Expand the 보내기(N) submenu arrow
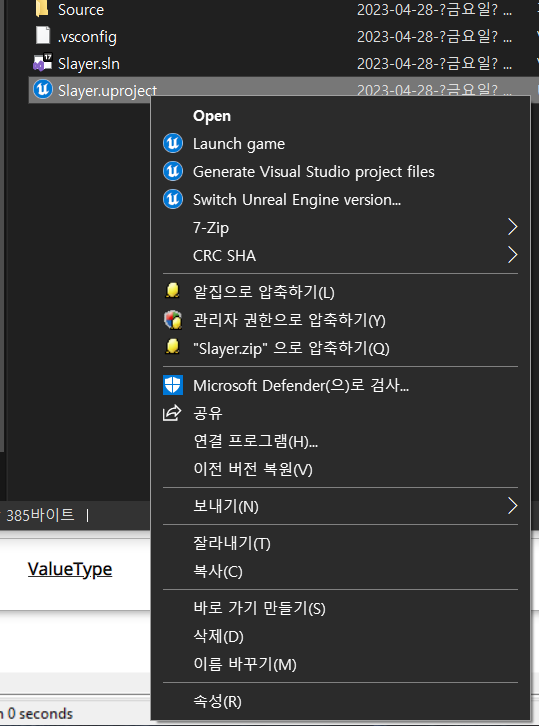Viewport: 539px width, 726px height. click(x=512, y=506)
